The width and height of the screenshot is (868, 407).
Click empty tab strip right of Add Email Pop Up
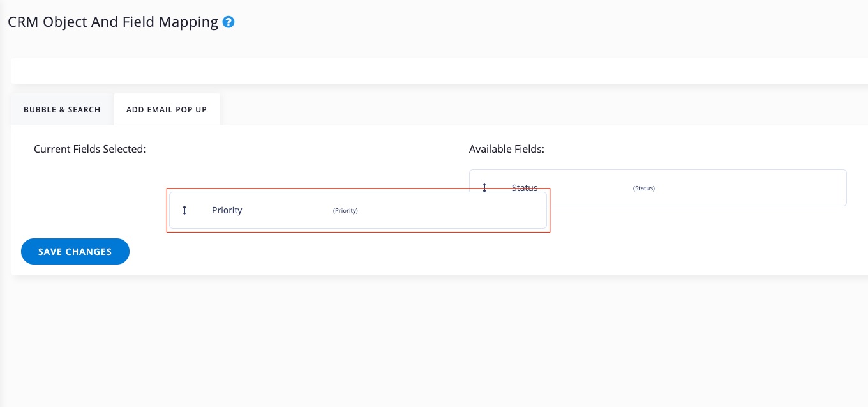(x=511, y=110)
